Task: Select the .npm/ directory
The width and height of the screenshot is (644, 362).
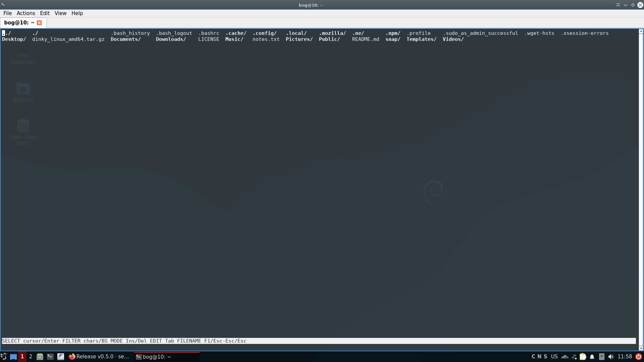Action: [393, 33]
